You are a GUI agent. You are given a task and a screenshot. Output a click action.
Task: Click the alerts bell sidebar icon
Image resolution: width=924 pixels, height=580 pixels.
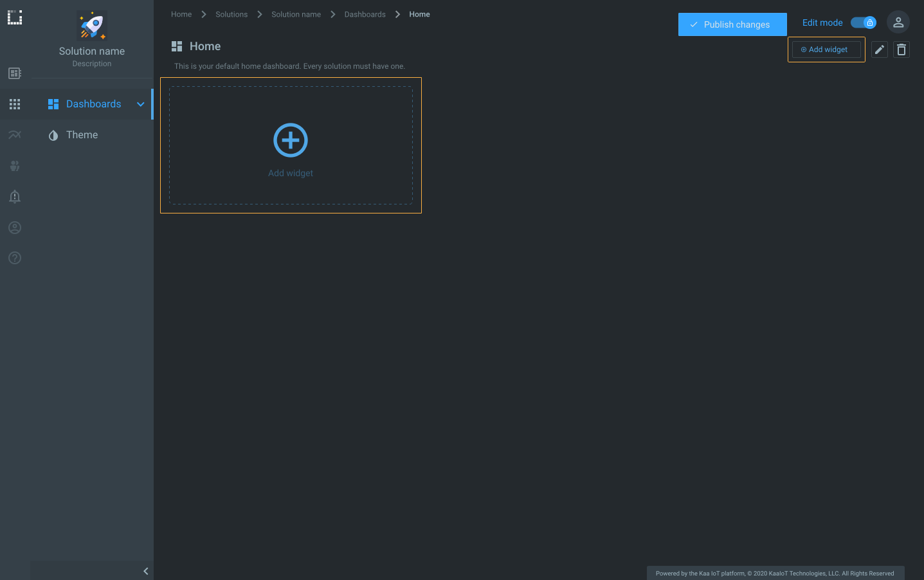[x=15, y=197]
